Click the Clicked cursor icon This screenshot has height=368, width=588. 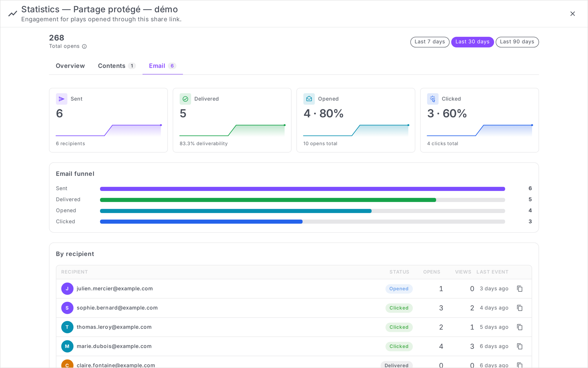(x=433, y=99)
